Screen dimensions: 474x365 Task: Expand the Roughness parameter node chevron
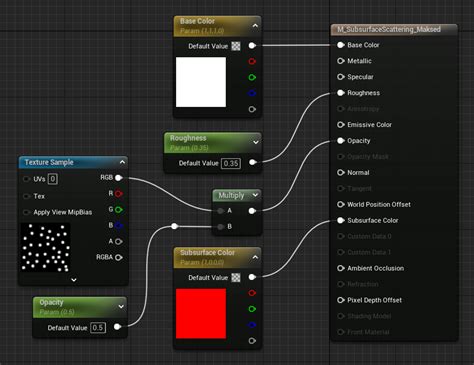click(256, 142)
